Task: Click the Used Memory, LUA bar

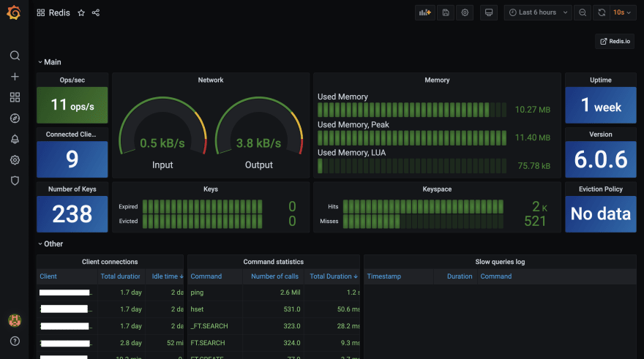Action: point(411,166)
